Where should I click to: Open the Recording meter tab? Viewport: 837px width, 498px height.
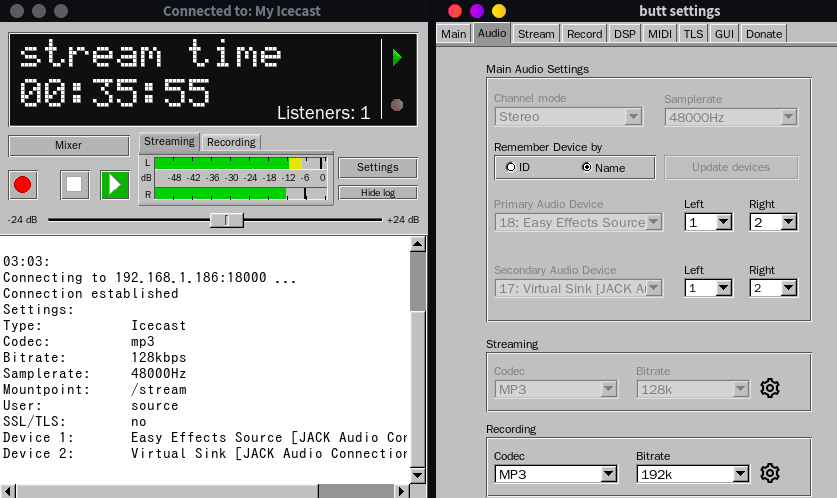(231, 142)
